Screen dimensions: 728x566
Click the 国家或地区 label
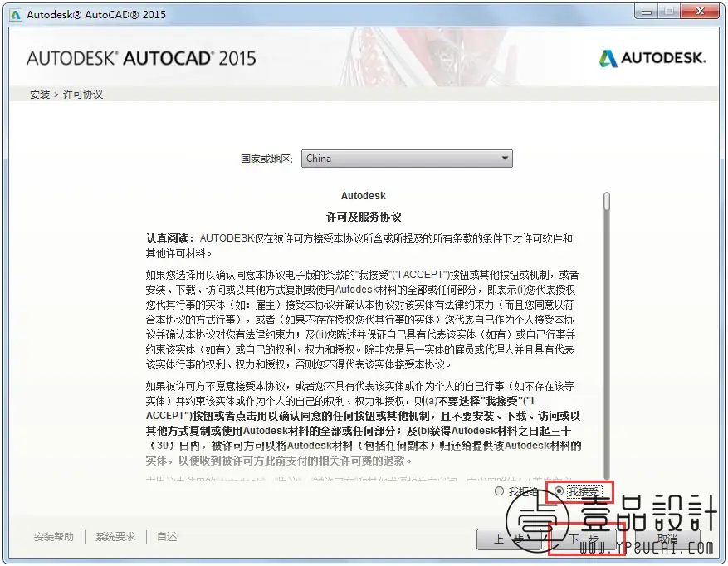click(x=266, y=159)
